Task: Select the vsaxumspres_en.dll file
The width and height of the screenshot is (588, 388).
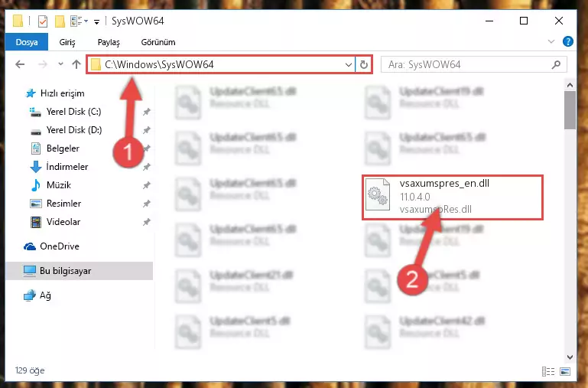Action: click(x=453, y=197)
